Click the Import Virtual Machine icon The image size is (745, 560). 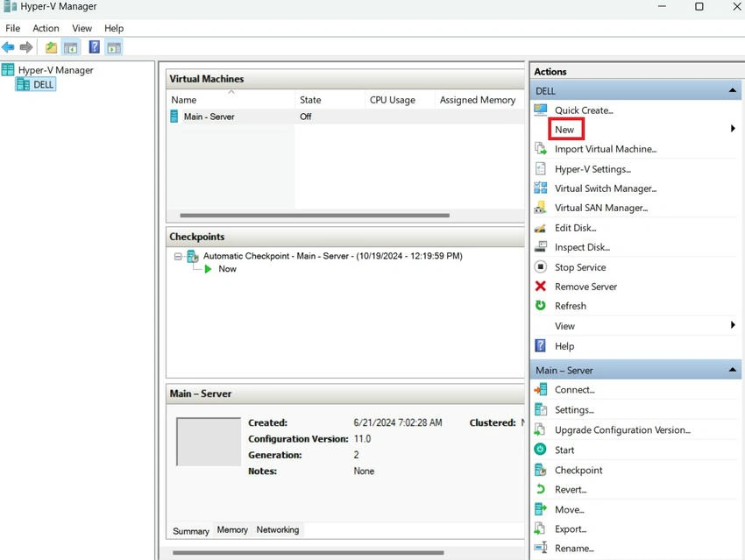(x=540, y=149)
